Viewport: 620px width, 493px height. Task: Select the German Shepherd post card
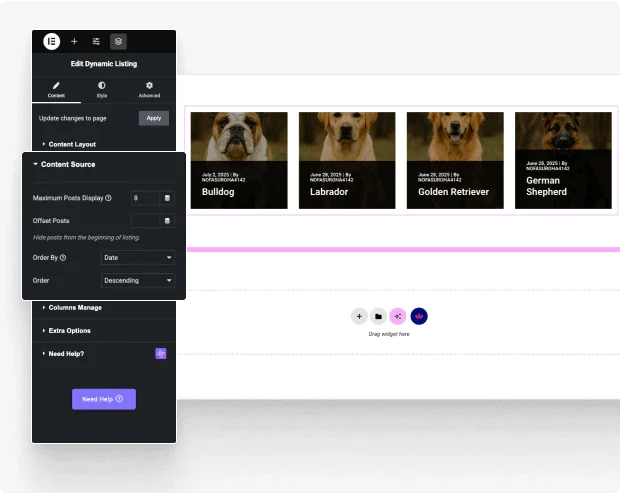point(563,161)
